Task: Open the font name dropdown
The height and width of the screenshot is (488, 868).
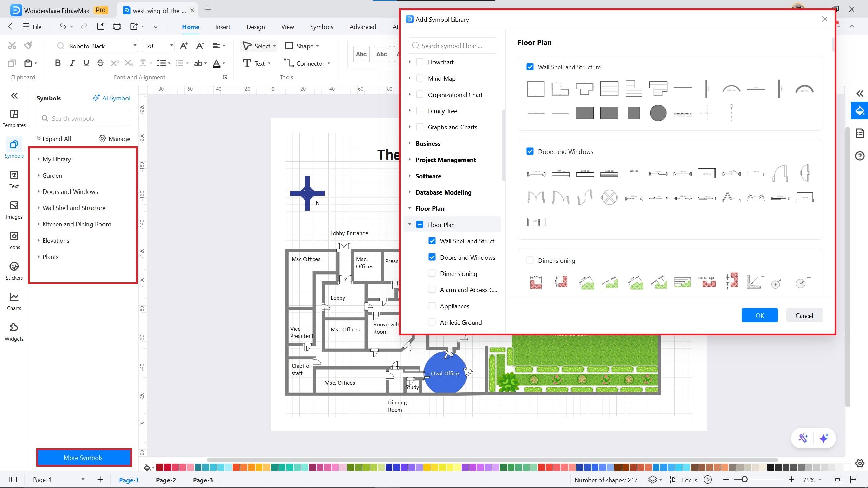Action: [135, 46]
